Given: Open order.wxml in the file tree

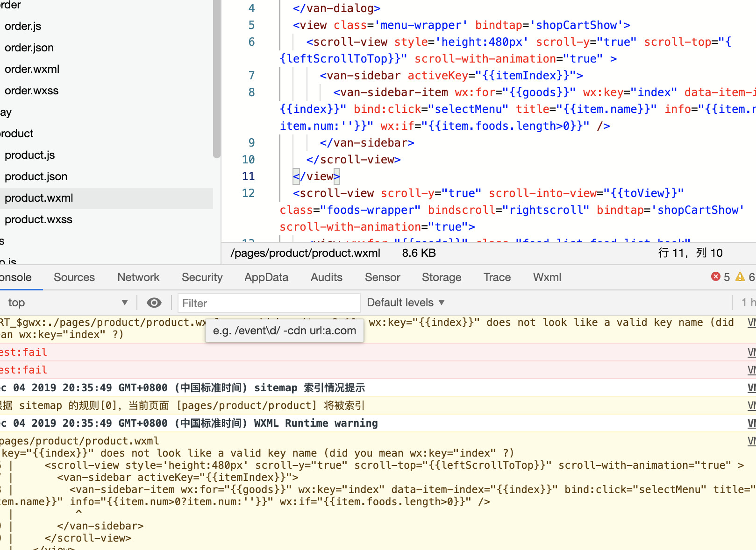Looking at the screenshot, I should pyautogui.click(x=32, y=69).
